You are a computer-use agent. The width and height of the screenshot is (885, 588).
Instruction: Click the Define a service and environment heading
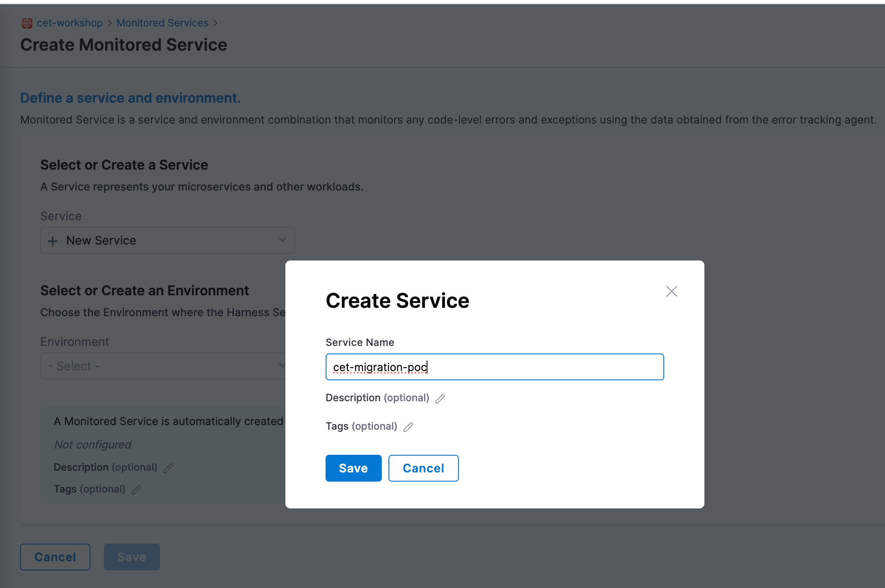tap(130, 98)
